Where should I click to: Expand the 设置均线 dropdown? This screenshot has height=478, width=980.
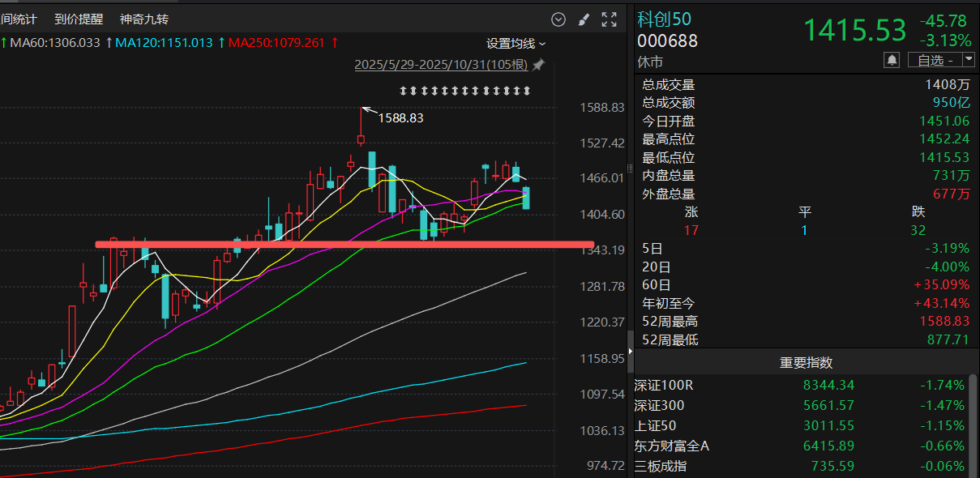pyautogui.click(x=516, y=43)
